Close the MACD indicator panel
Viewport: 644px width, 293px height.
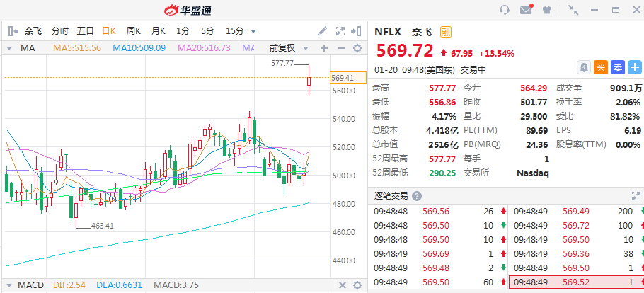click(342, 285)
